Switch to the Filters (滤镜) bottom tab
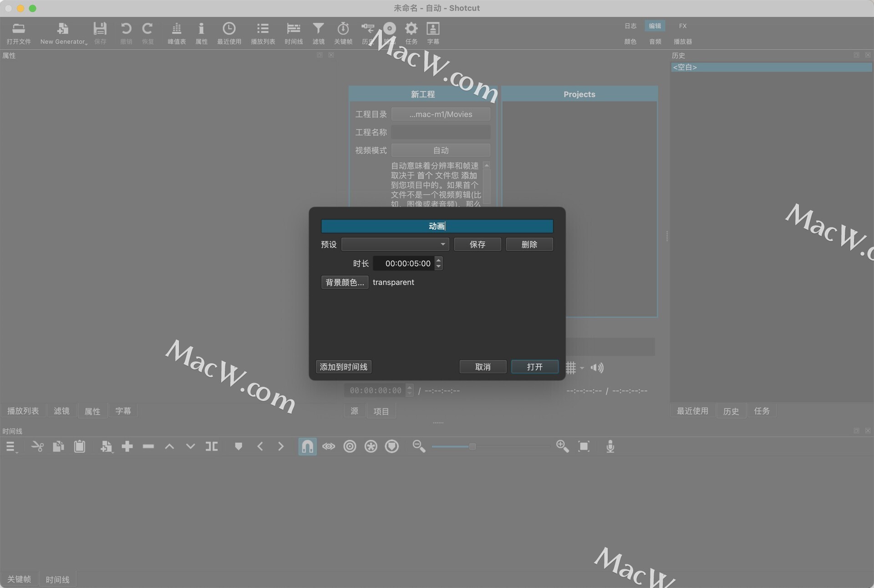This screenshot has width=874, height=588. click(x=61, y=411)
